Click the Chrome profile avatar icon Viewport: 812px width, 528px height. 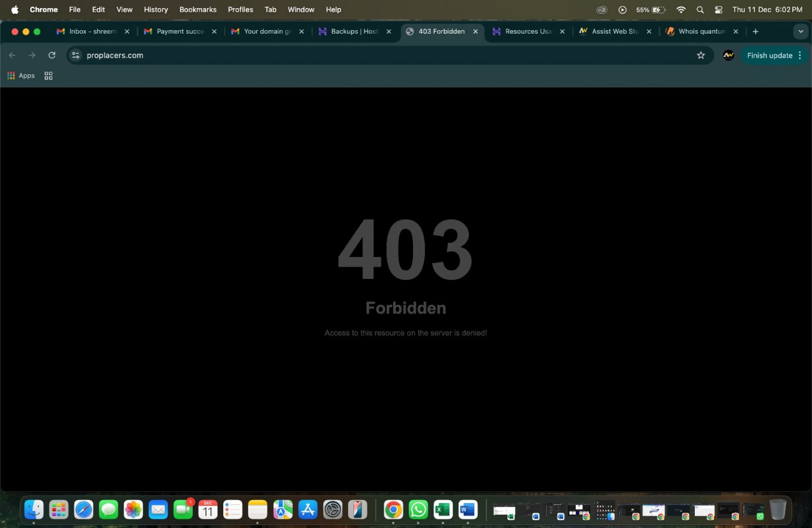pyautogui.click(x=728, y=55)
